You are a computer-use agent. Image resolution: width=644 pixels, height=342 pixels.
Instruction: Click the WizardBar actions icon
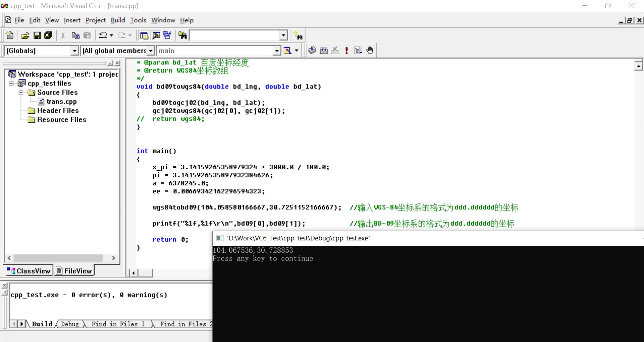click(287, 50)
